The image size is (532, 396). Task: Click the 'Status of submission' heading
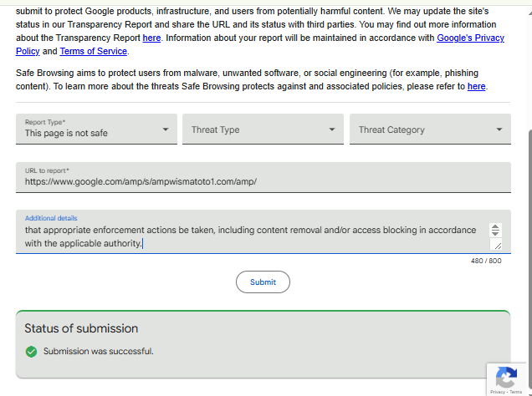(x=81, y=328)
